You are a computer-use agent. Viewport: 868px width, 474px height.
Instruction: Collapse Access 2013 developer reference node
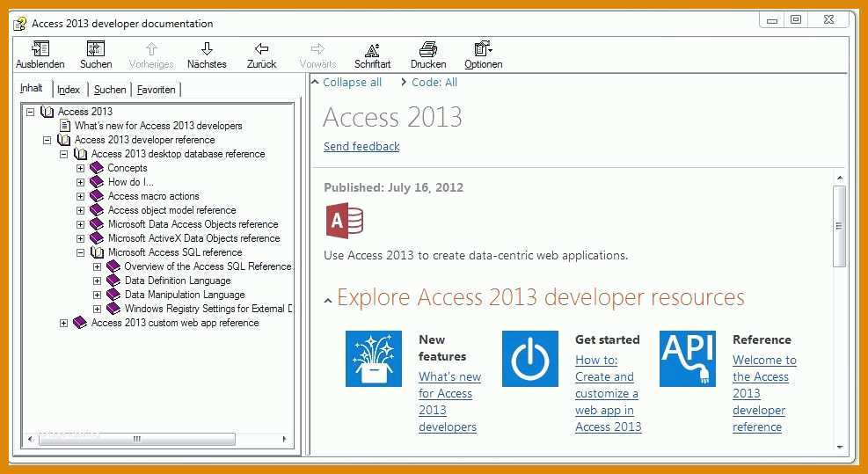[x=47, y=140]
